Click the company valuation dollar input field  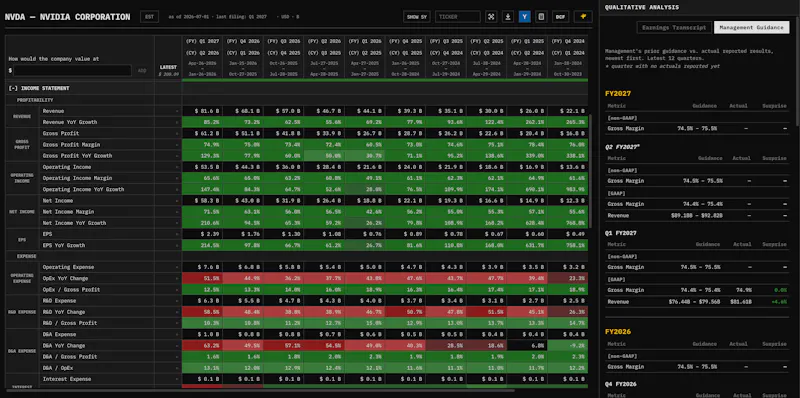[72, 70]
